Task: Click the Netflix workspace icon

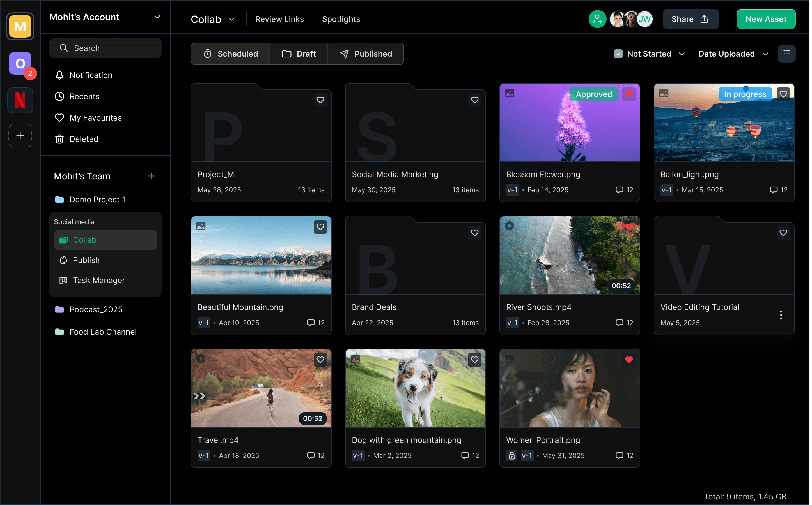Action: (20, 100)
